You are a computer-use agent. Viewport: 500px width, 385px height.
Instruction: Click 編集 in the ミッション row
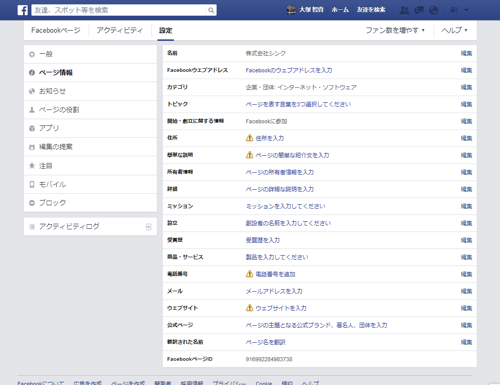pos(466,206)
